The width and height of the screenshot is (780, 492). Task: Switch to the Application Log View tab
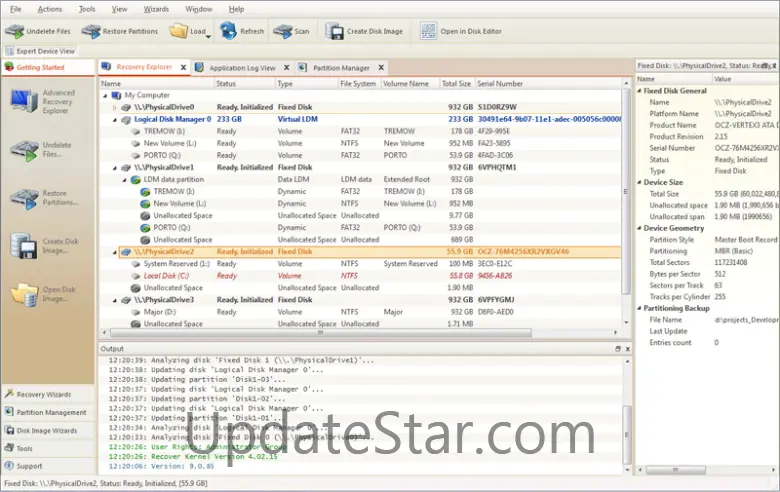point(242,68)
